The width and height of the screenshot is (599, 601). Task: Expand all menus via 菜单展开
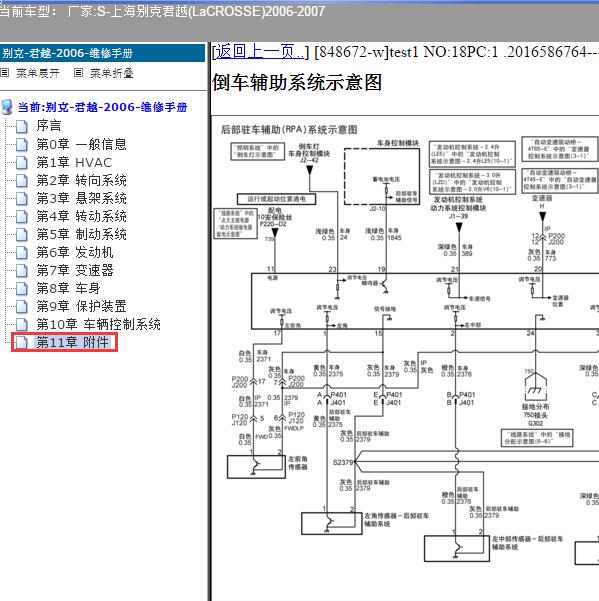pyautogui.click(x=38, y=73)
